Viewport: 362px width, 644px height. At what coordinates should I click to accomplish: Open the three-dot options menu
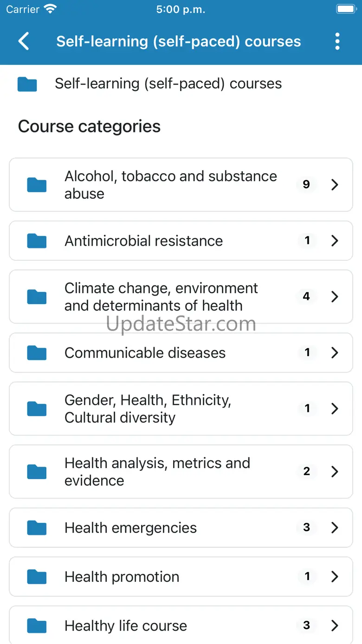coord(337,41)
